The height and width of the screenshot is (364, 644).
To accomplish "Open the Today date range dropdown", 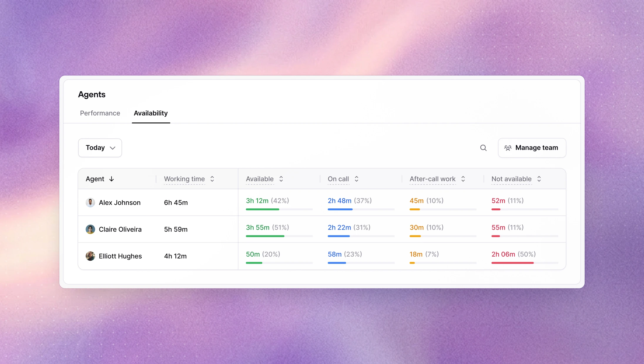I will coord(100,148).
